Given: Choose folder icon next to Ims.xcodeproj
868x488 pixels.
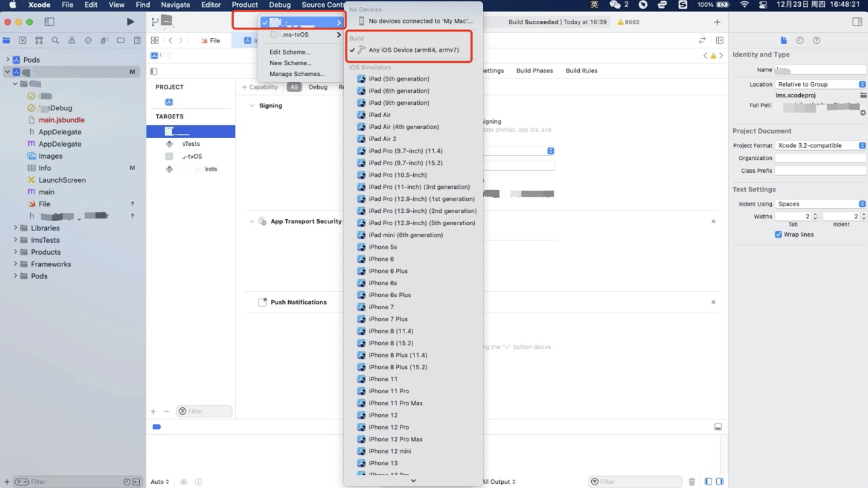Looking at the screenshot, I should [x=863, y=95].
